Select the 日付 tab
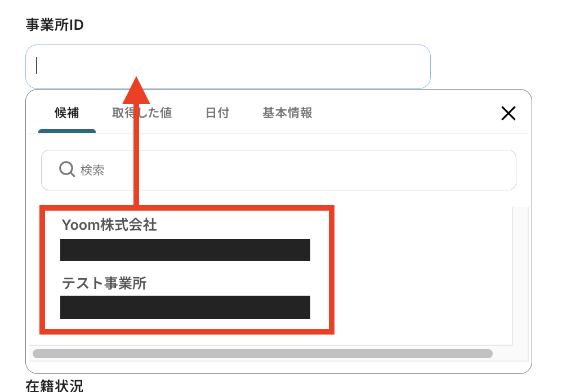 217,113
